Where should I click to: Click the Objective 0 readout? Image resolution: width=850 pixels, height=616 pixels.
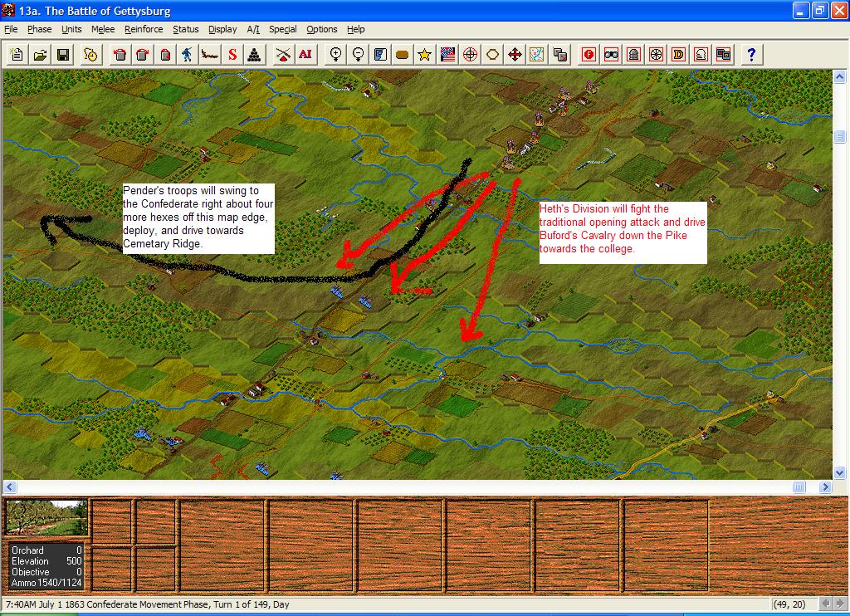point(46,572)
